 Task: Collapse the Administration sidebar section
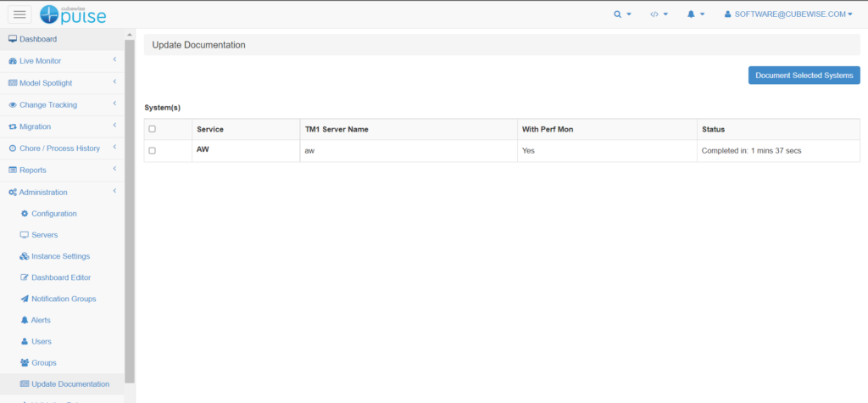[61, 193]
